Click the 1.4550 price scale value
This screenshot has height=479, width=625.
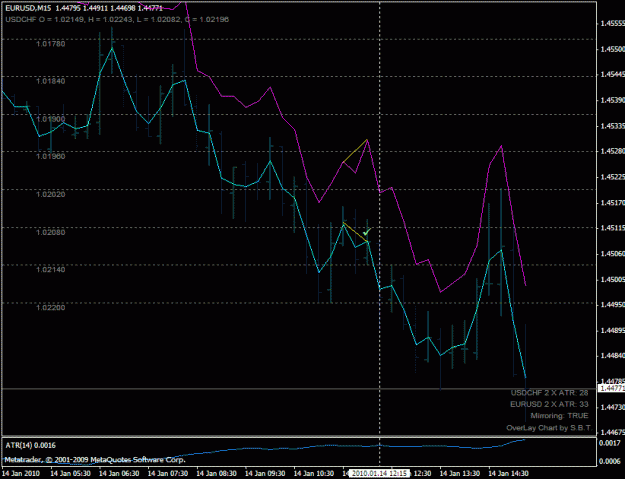coord(612,49)
